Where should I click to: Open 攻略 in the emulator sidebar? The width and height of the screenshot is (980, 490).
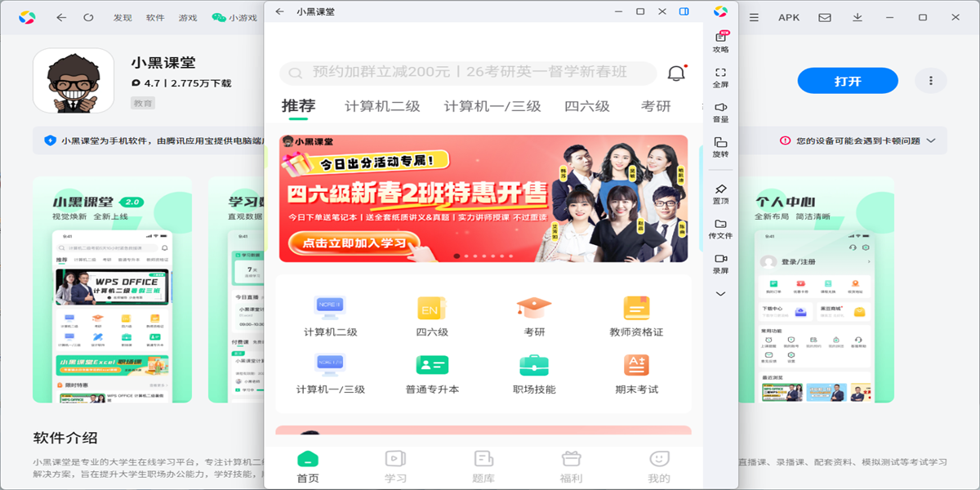click(x=720, y=42)
